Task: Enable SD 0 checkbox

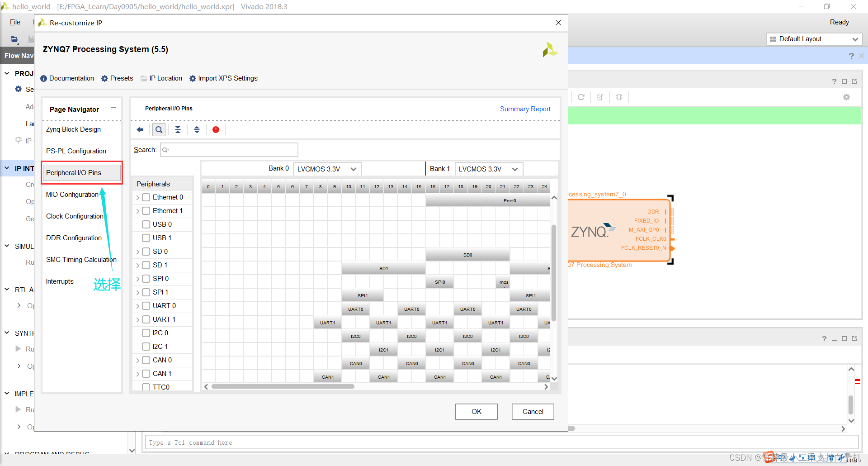Action: 146,252
